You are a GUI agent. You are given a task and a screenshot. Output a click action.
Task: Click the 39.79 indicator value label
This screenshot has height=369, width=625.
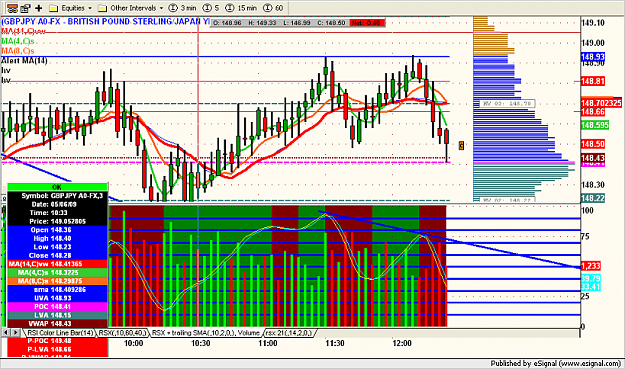click(591, 278)
